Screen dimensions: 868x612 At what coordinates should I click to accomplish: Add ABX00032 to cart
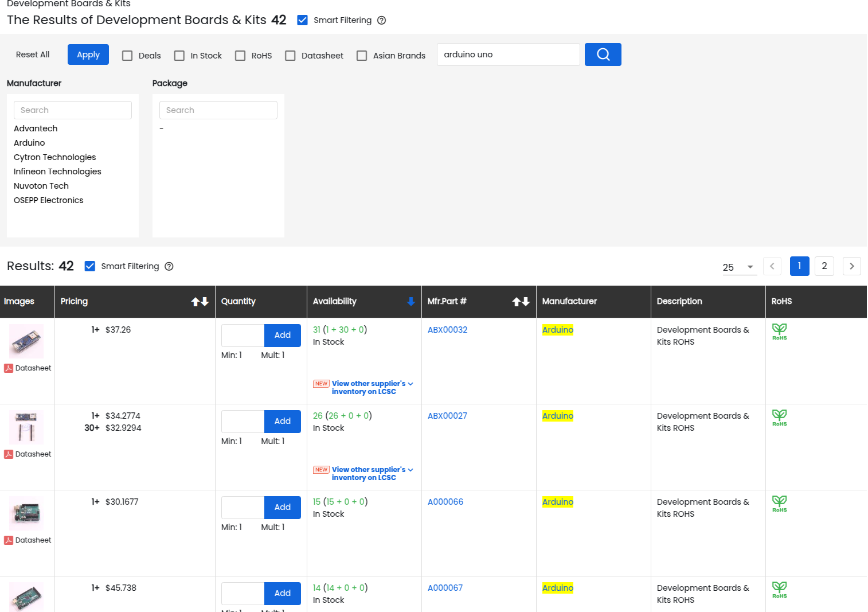[283, 336]
